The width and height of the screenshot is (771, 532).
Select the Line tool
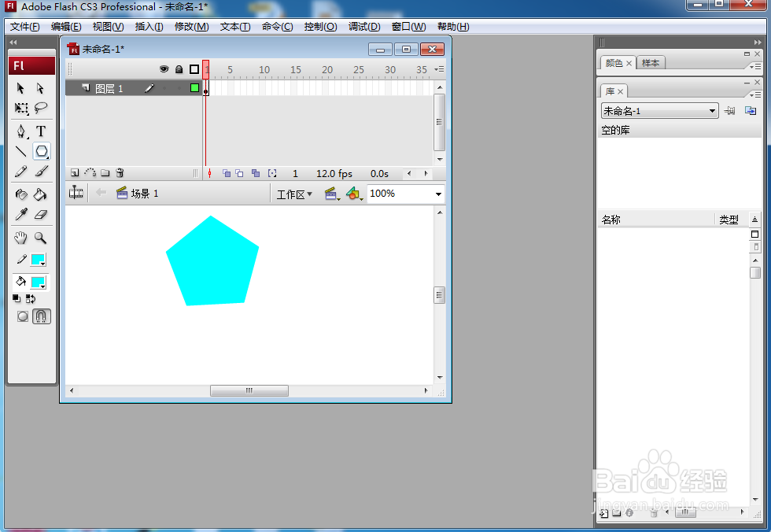click(x=20, y=151)
